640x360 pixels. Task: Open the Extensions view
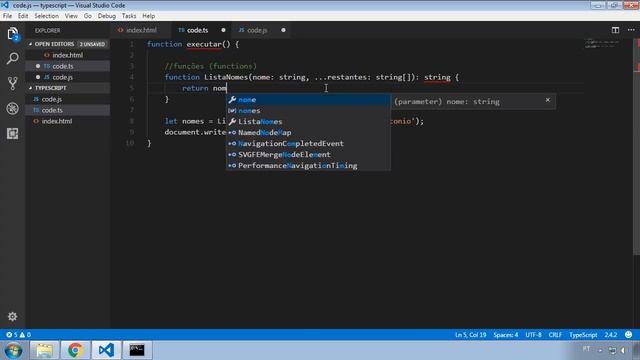click(x=13, y=133)
